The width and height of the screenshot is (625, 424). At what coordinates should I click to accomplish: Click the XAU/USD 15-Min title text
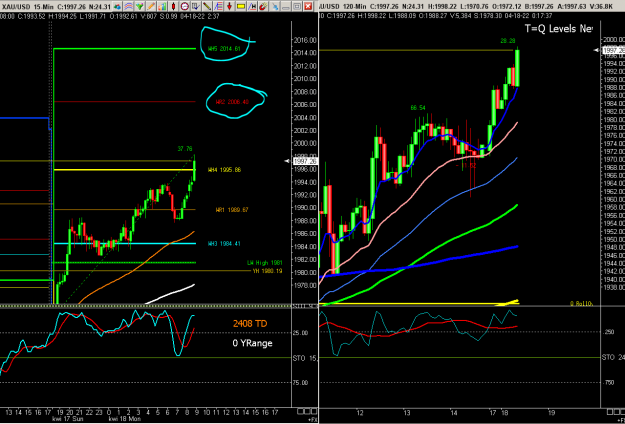[27, 6]
